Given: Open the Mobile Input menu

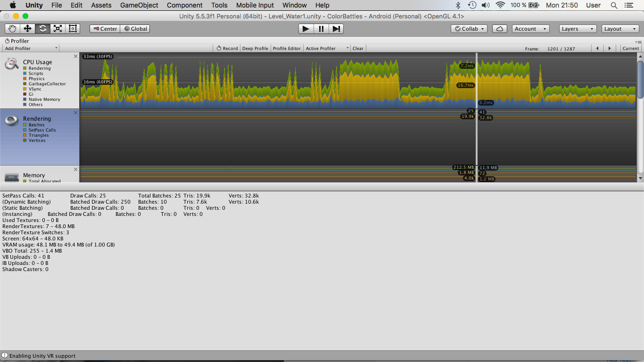Looking at the screenshot, I should click(255, 5).
